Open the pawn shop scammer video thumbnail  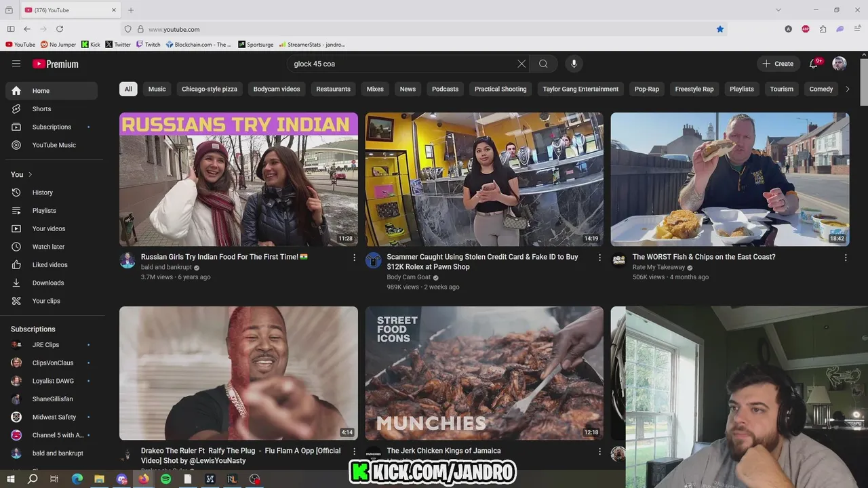coord(484,179)
